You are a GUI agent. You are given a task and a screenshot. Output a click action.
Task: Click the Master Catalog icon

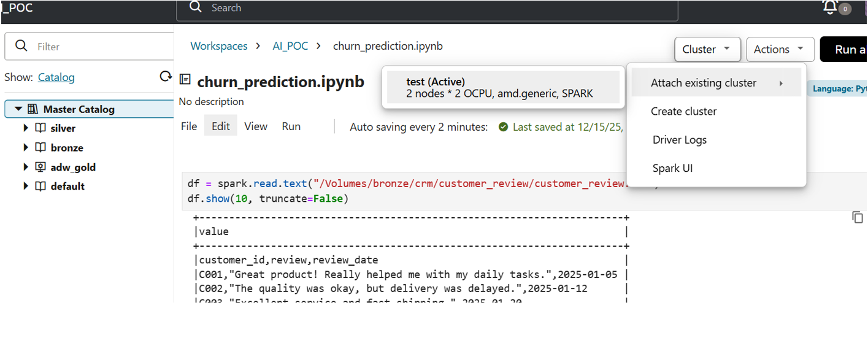[x=33, y=109]
